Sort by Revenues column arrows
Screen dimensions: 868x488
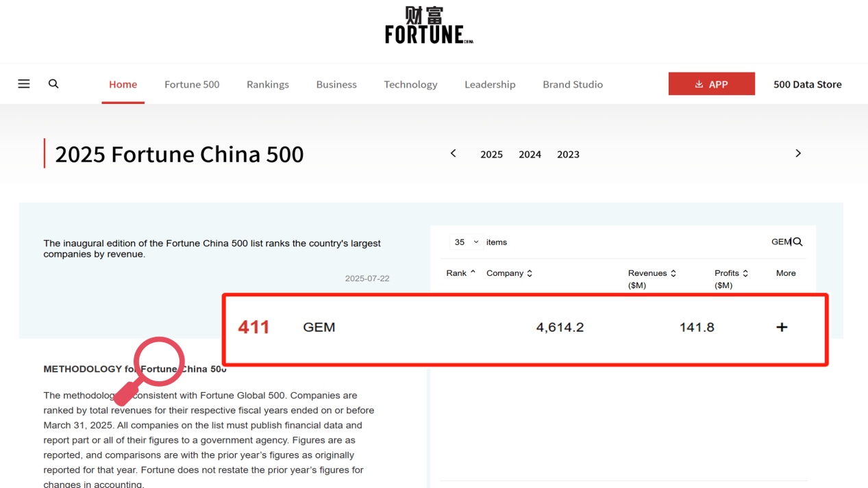click(x=673, y=273)
